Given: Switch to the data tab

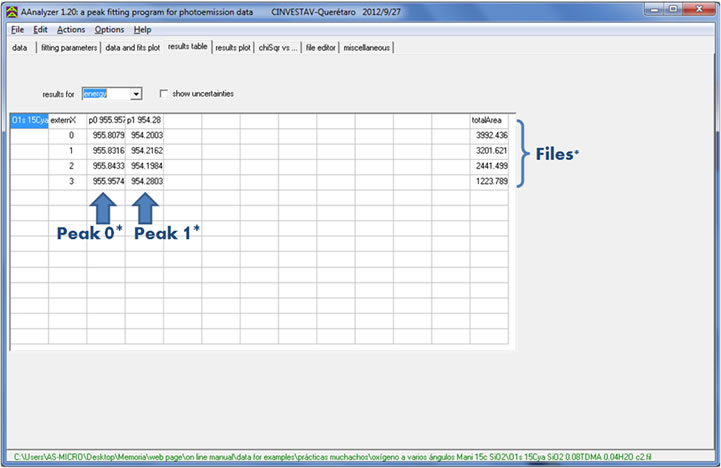Looking at the screenshot, I should 20,47.
